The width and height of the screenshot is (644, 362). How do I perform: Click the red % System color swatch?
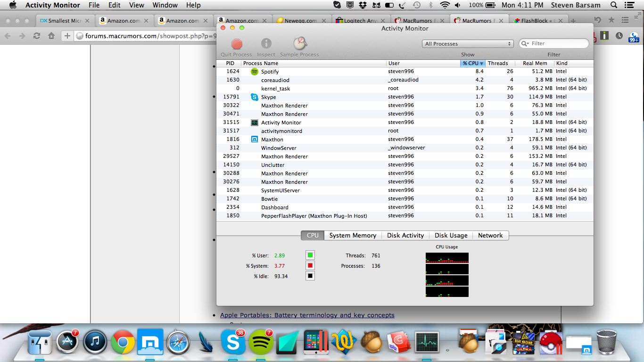point(310,266)
